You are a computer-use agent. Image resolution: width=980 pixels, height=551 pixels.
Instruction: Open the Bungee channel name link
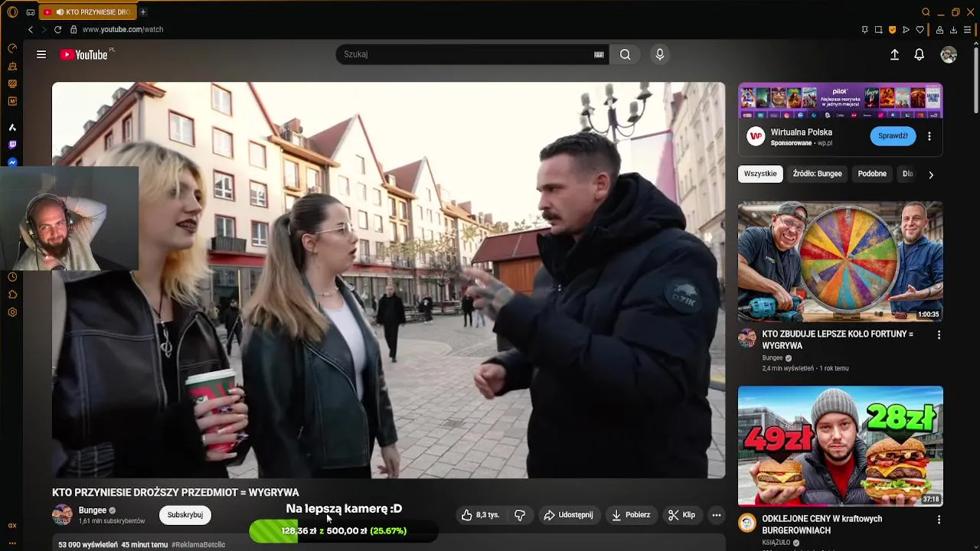(x=93, y=510)
